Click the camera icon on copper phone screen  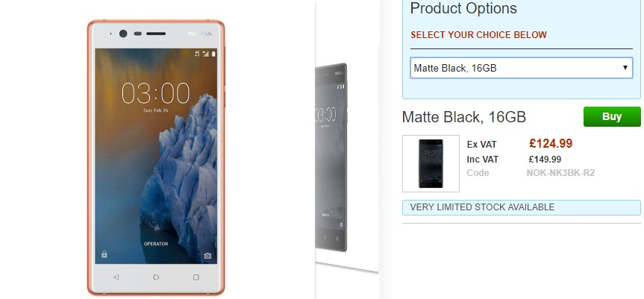point(207,256)
